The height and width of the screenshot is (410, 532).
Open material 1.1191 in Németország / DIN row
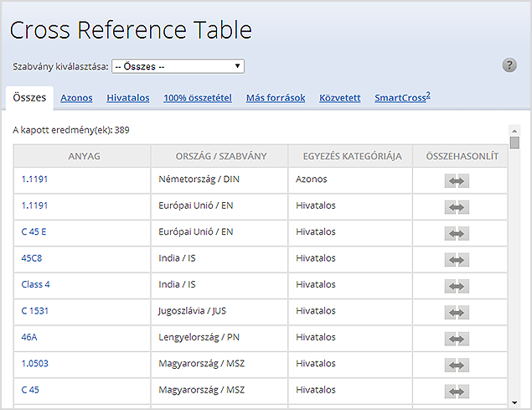click(x=34, y=179)
